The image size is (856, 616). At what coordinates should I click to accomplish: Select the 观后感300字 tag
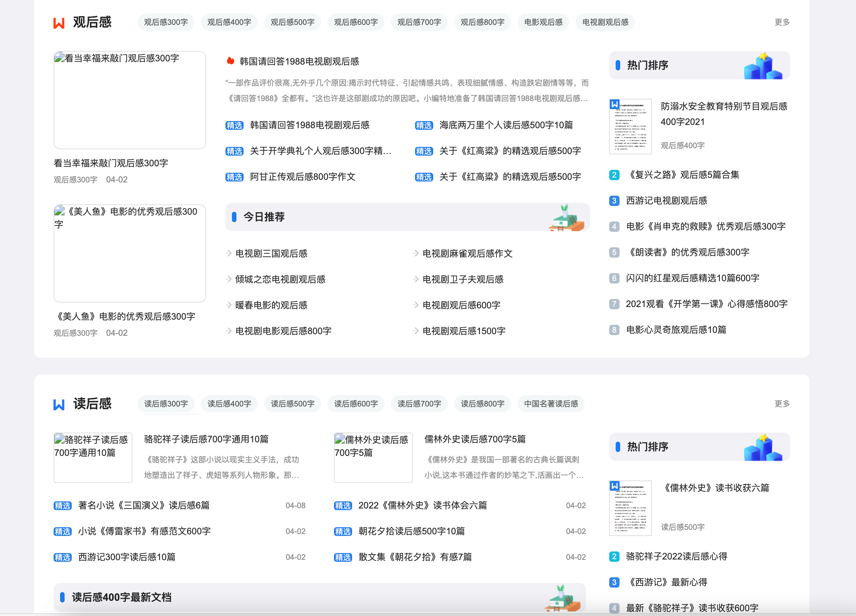coord(166,22)
